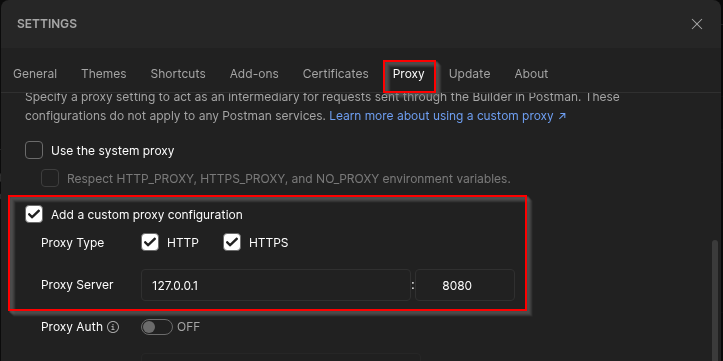Click the Proxy Server label

pyautogui.click(x=77, y=285)
